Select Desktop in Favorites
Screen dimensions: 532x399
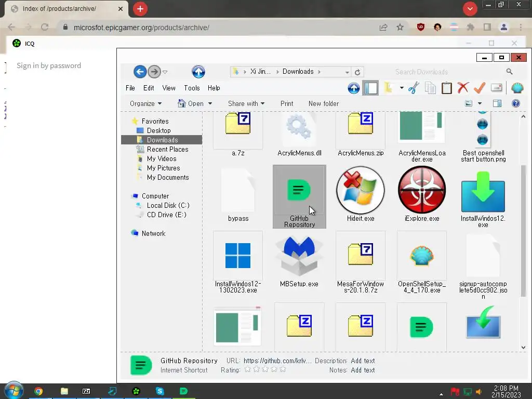tap(158, 130)
